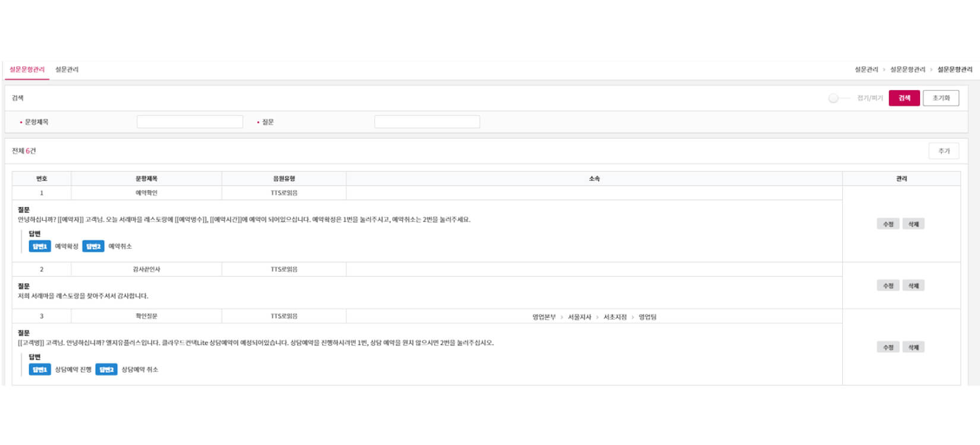The image size is (980, 445).
Task: Select the 답변2 badge next to 상담예약 취소
Action: coord(106,370)
